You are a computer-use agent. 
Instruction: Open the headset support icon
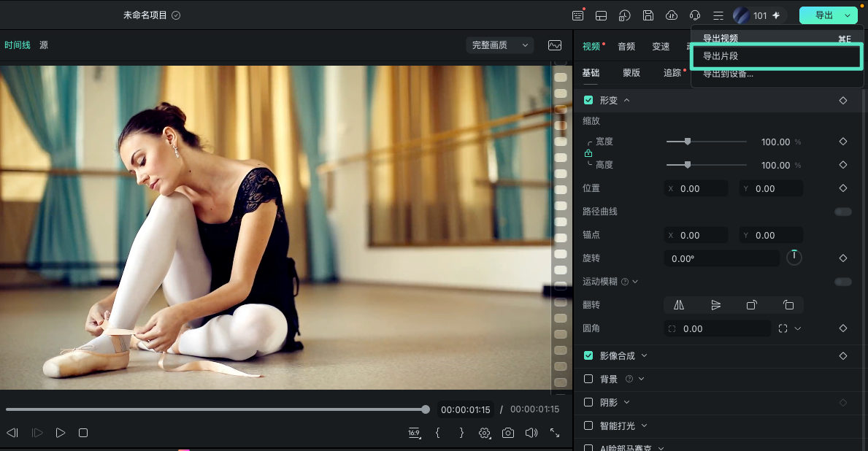[695, 15]
